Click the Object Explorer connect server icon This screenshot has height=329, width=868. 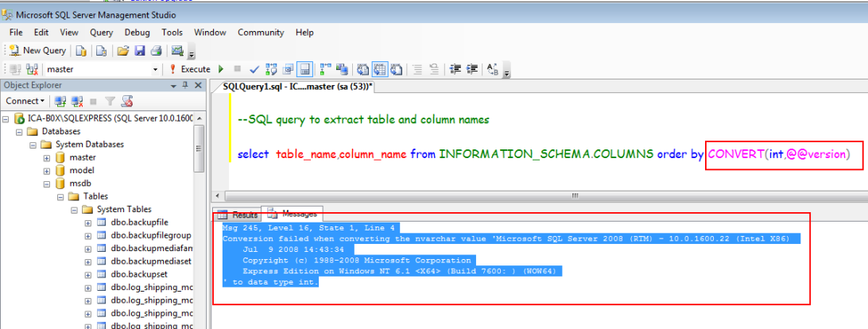pos(61,101)
